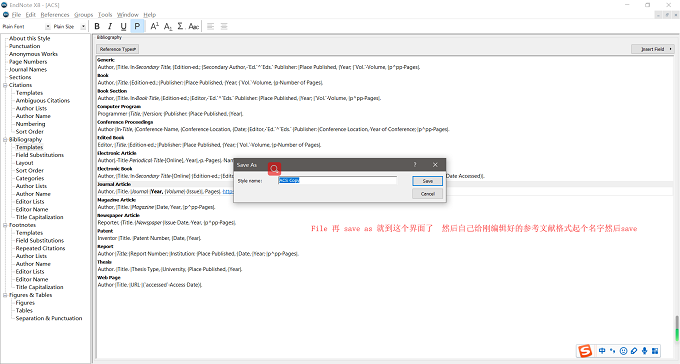680x364 pixels.
Task: Click the Web Page template heading
Action: click(x=108, y=277)
